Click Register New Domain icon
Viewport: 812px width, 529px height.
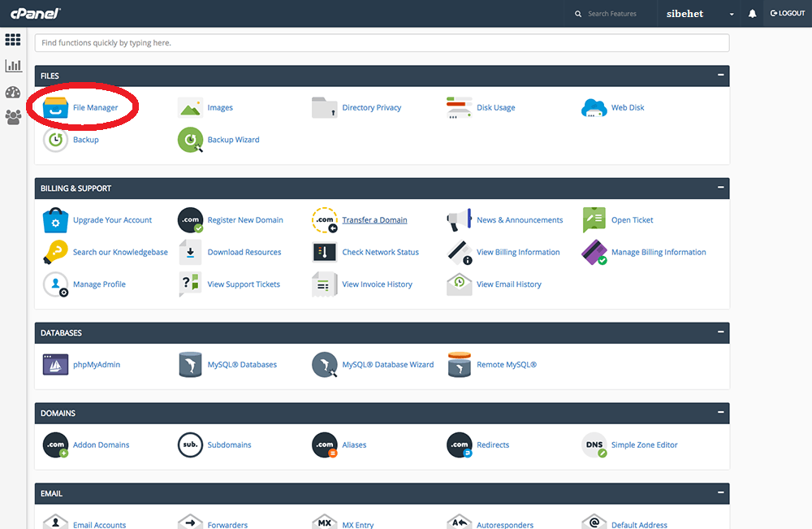tap(190, 220)
